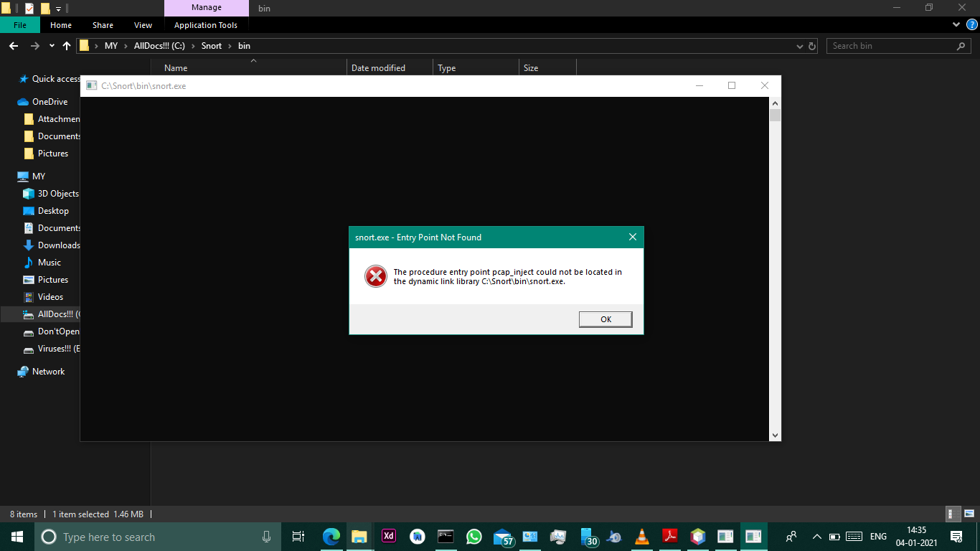
Task: Select OneDrive in the navigation pane
Action: point(50,102)
